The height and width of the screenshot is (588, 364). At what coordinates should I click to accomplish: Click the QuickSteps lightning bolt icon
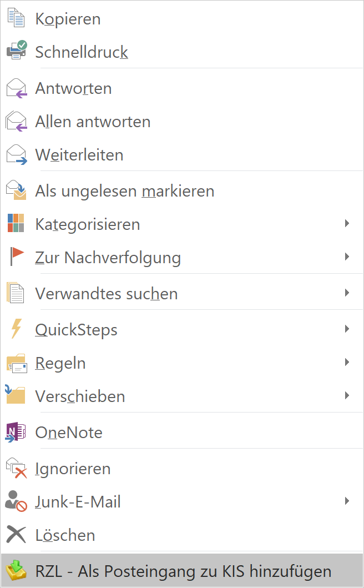(x=16, y=329)
